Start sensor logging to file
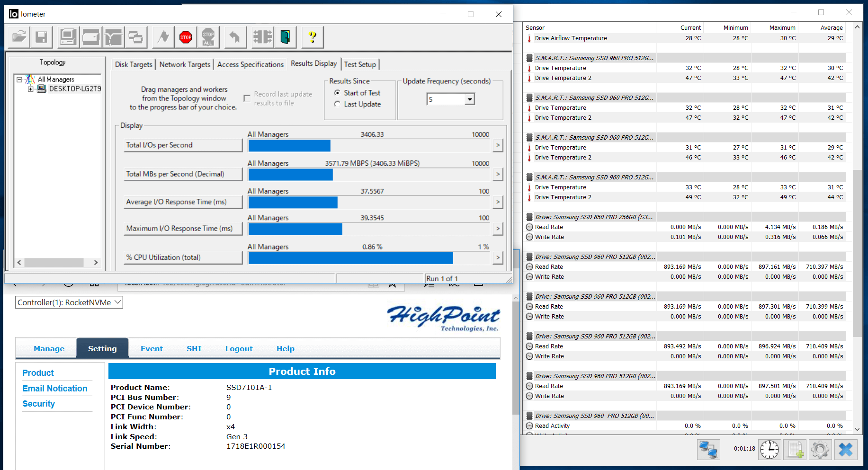The width and height of the screenshot is (868, 470). pyautogui.click(x=795, y=449)
